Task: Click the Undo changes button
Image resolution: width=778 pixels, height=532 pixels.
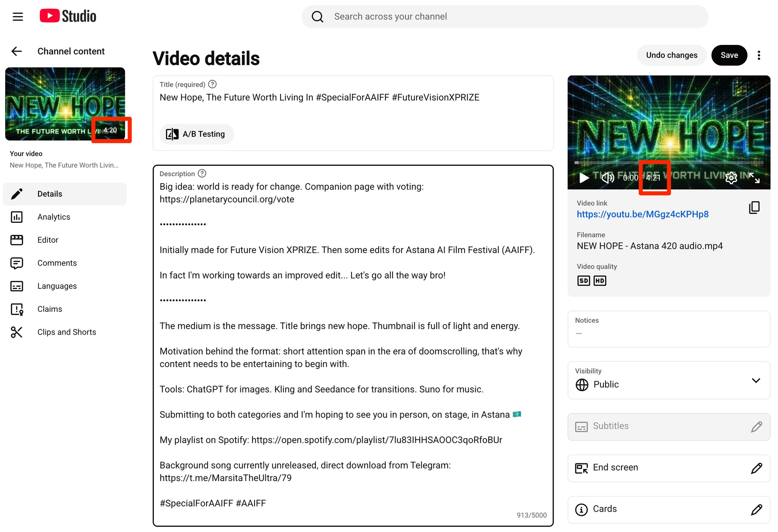Action: coord(672,55)
